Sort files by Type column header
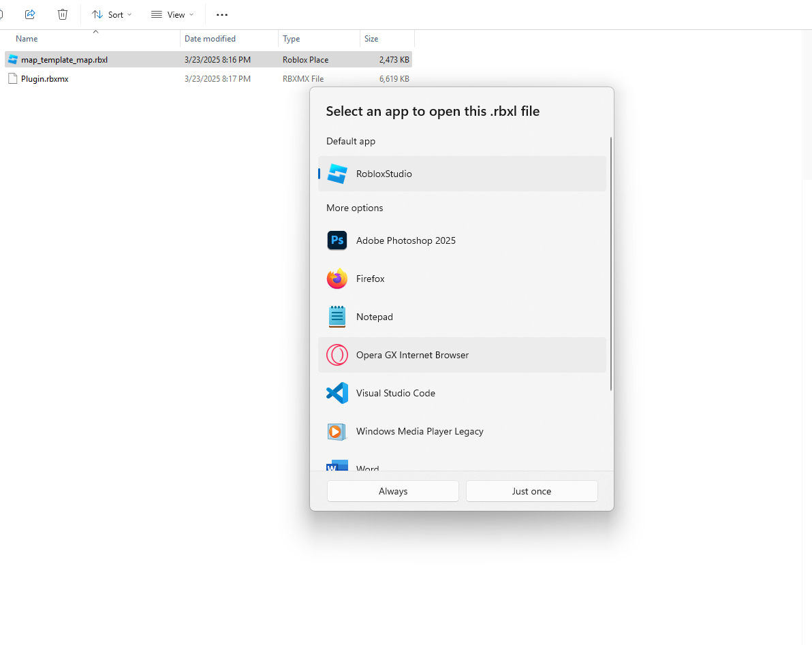812x645 pixels. point(291,39)
